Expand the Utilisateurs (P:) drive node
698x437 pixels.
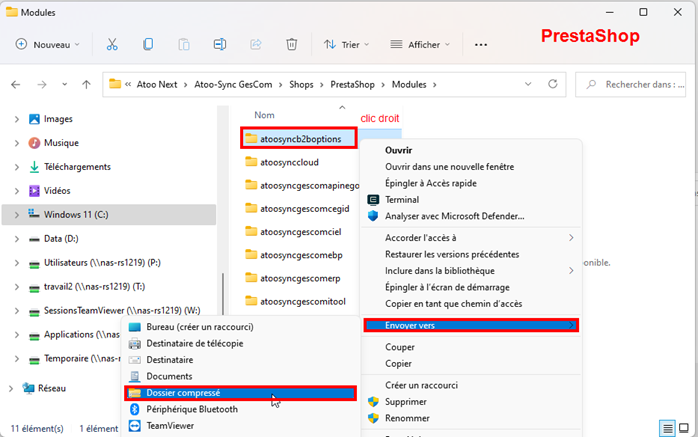coord(16,263)
